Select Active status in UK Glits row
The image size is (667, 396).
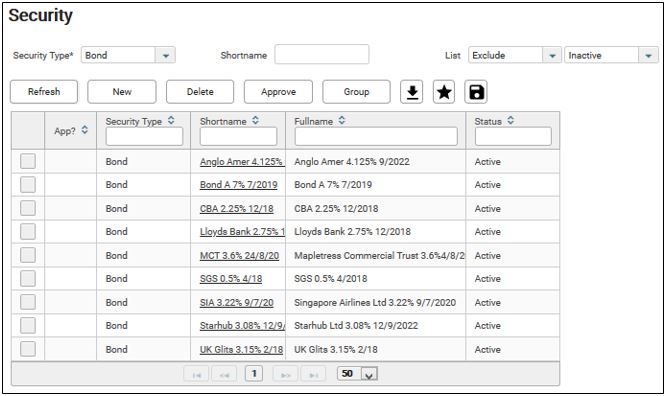(x=487, y=349)
